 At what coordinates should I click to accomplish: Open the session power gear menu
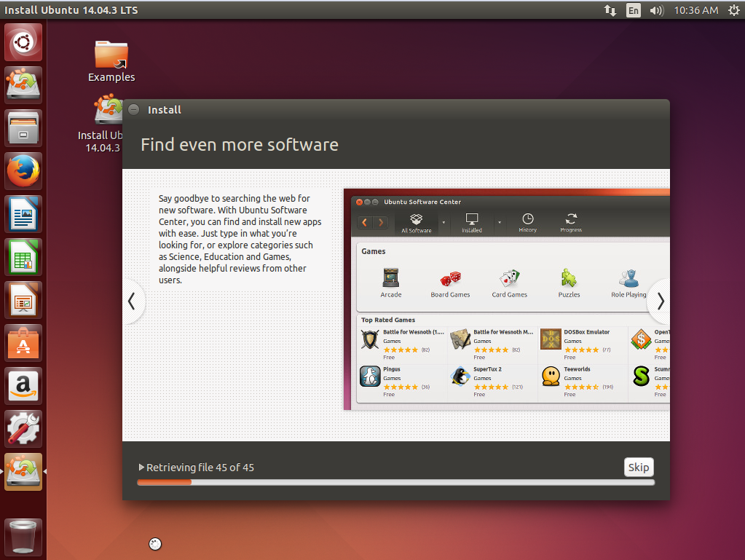click(733, 10)
